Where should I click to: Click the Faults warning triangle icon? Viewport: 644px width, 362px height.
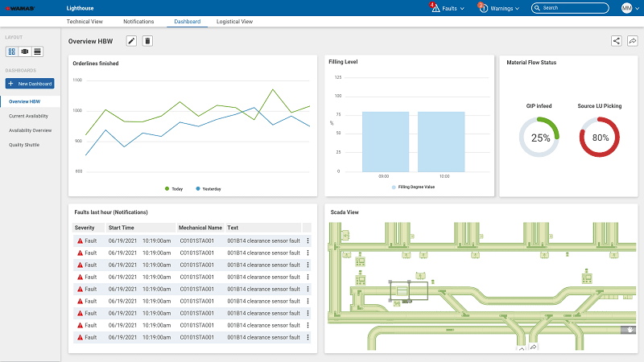436,8
